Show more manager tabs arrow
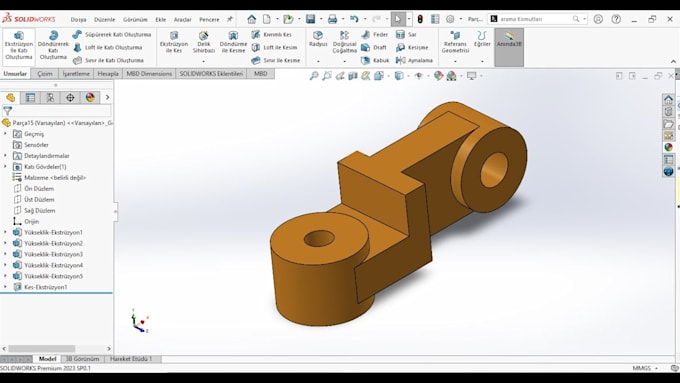Viewport: 680px width, 383px height. (107, 98)
